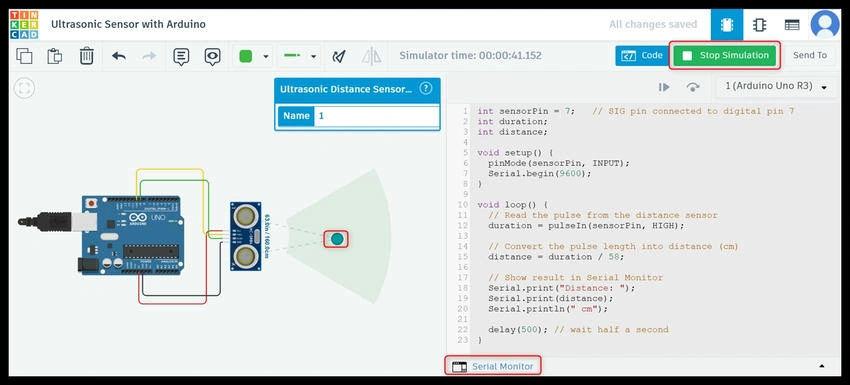
Task: Open the Serial Monitor panel
Action: 493,367
